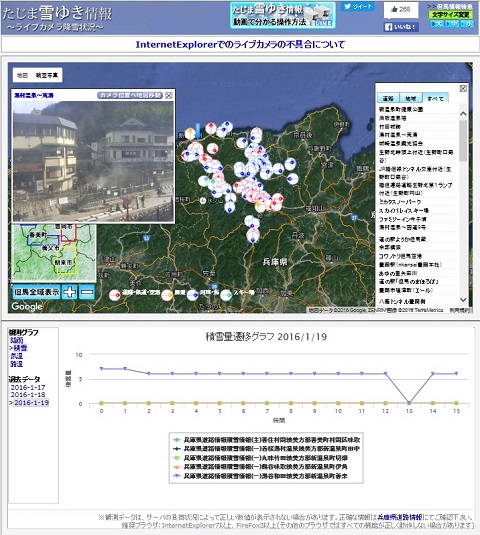Screen dimensions: 480x535
Task: Click the orange 景観 legend marker
Action: tap(167, 295)
